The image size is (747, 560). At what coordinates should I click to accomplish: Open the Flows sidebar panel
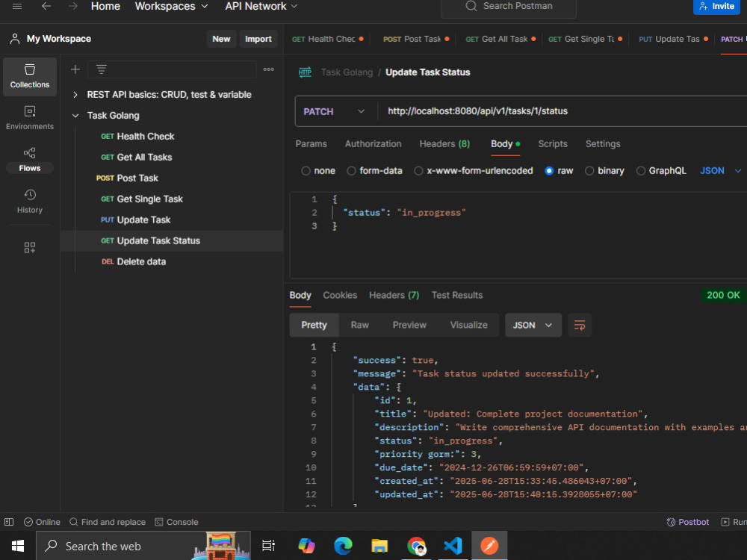30,160
